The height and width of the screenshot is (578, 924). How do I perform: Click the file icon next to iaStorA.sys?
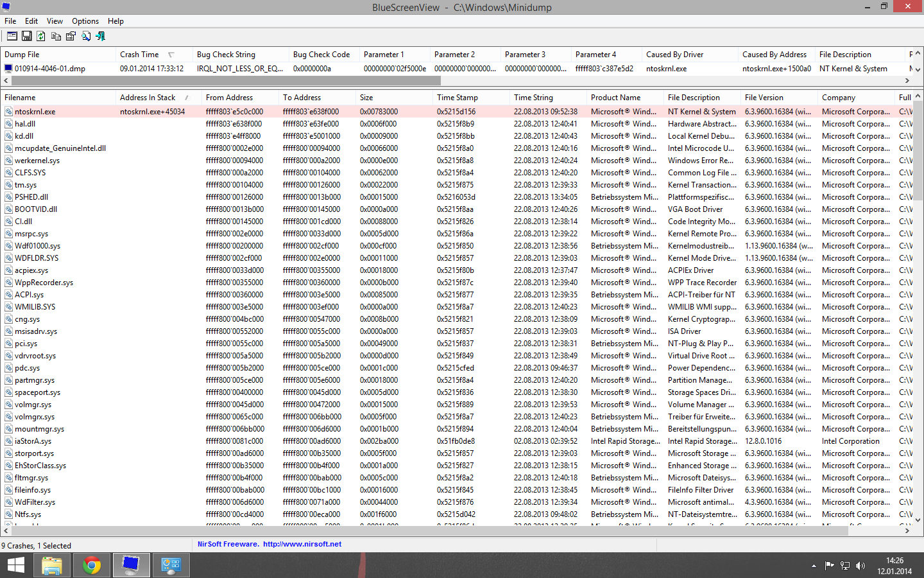tap(9, 441)
